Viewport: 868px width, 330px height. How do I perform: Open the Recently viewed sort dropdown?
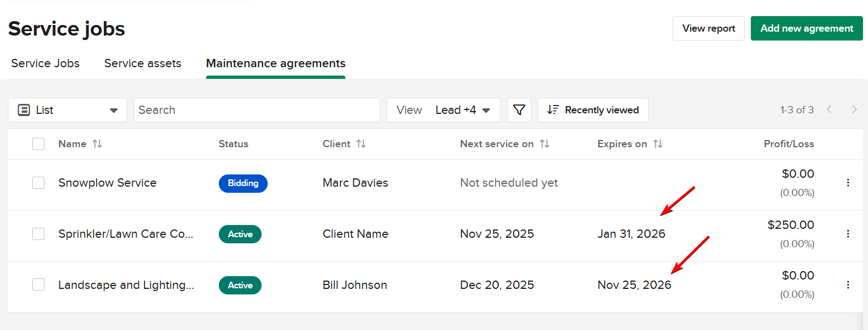(593, 110)
